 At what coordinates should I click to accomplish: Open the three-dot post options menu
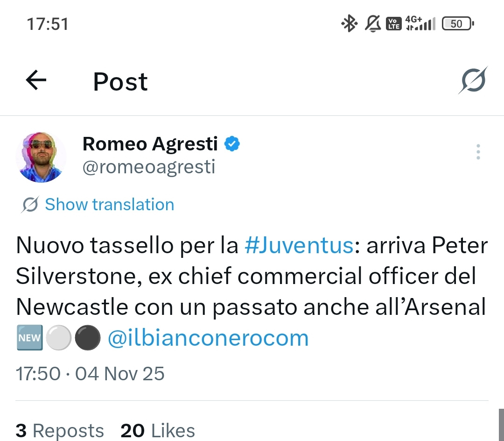[x=478, y=152]
